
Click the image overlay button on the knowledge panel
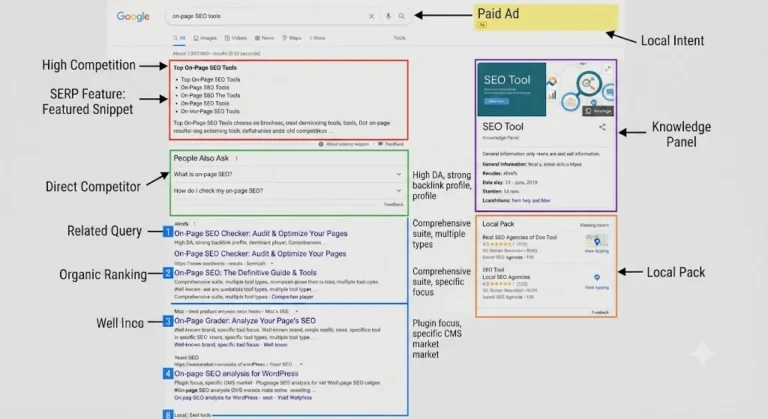(598, 111)
